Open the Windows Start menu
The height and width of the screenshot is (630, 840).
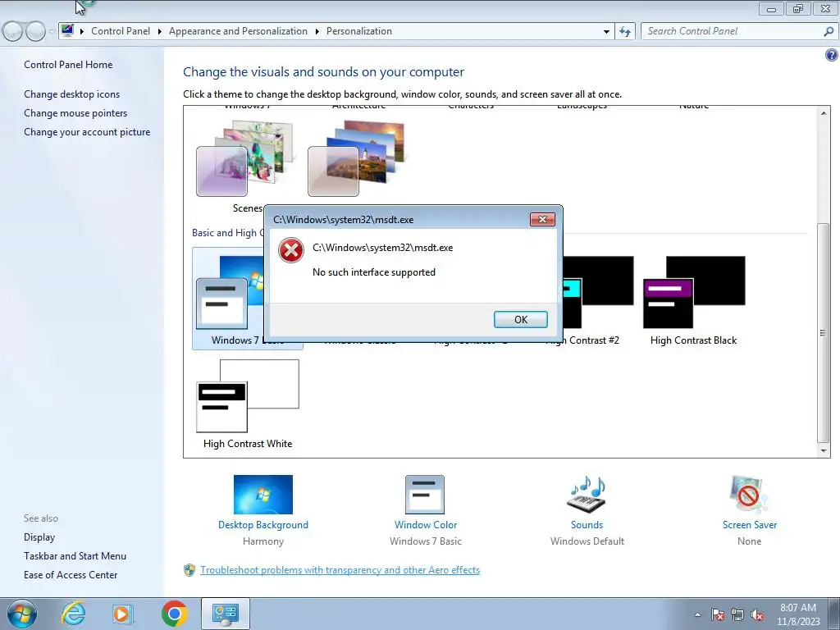(22, 614)
